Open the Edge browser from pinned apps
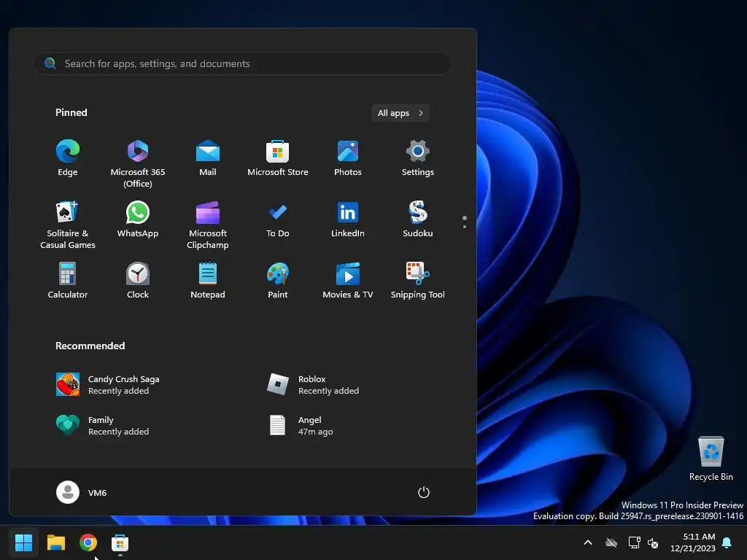 pyautogui.click(x=68, y=158)
